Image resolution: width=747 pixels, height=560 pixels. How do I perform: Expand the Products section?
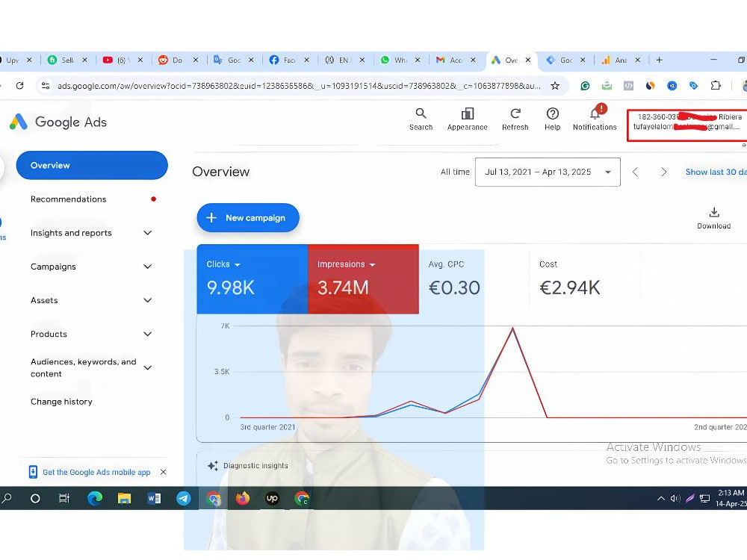pyautogui.click(x=148, y=335)
